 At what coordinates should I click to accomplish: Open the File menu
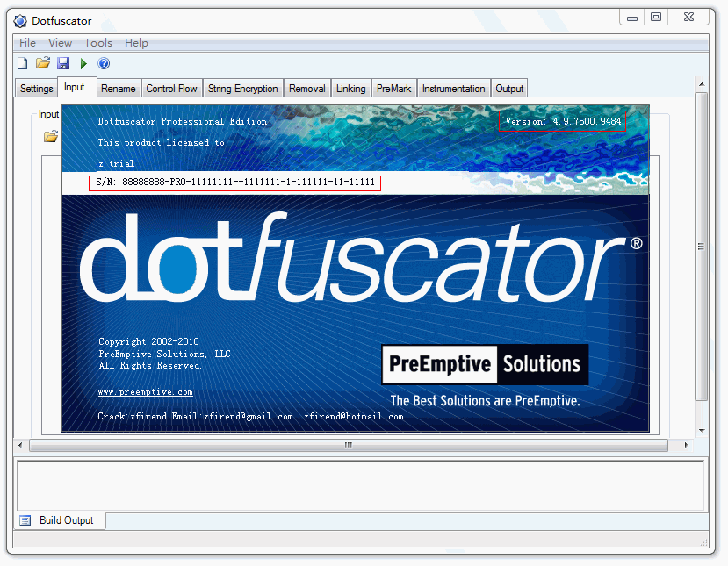coord(27,43)
